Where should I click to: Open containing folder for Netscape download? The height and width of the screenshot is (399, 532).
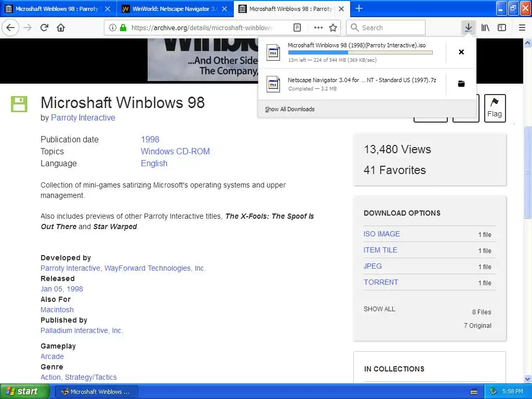(x=461, y=84)
